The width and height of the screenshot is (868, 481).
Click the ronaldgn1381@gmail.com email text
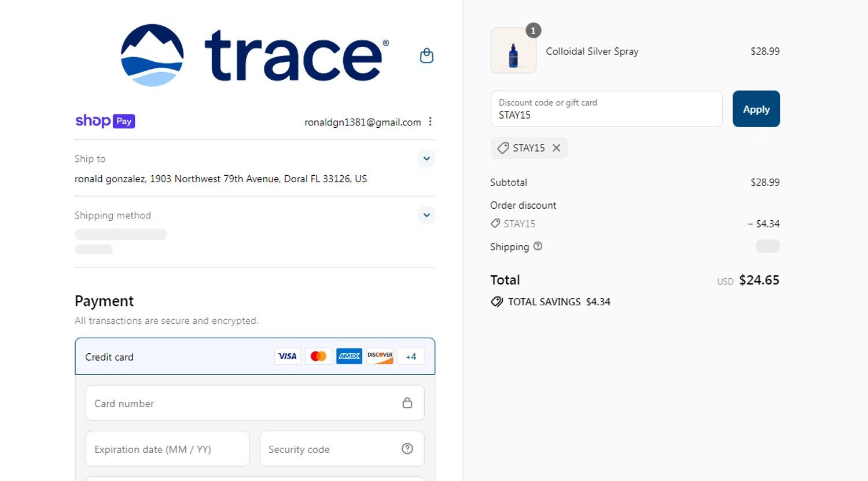[363, 122]
